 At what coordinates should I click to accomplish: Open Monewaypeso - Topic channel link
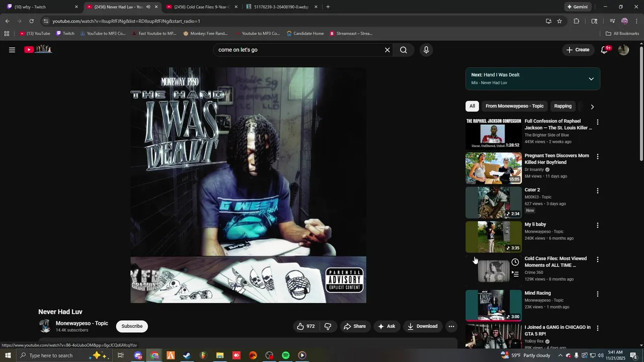pos(82,323)
